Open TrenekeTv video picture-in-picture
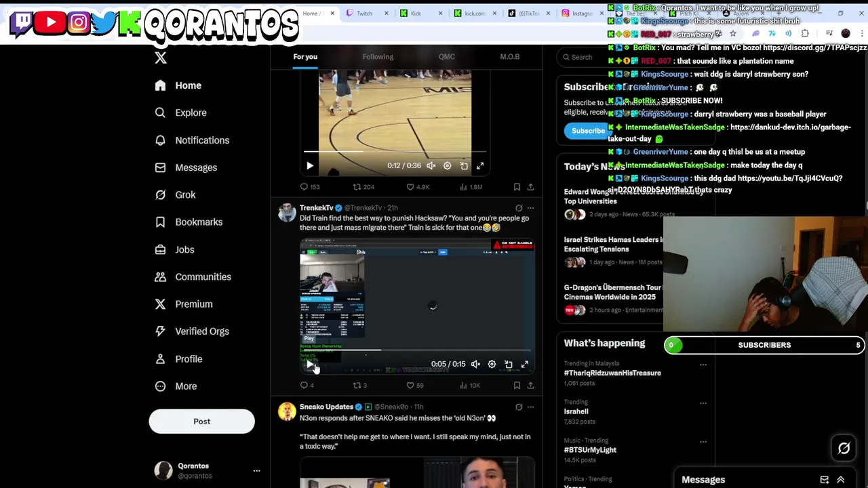Viewport: 868px width, 488px height. [509, 364]
